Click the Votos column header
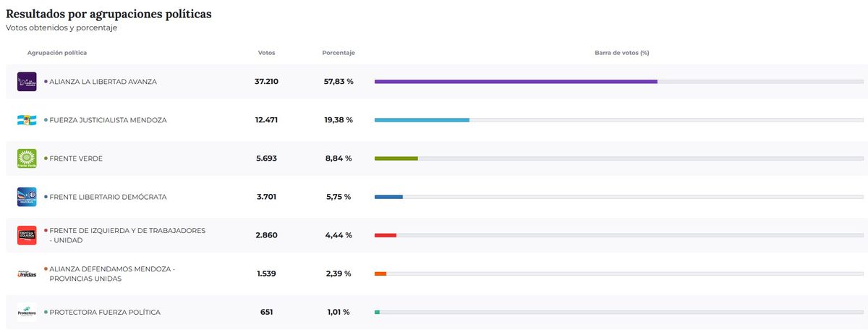This screenshot has height=330, width=868. [x=266, y=53]
